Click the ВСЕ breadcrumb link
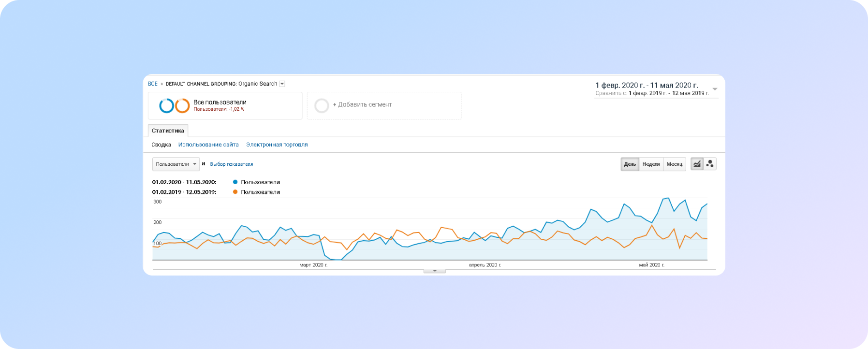This screenshot has width=868, height=349. [x=153, y=84]
